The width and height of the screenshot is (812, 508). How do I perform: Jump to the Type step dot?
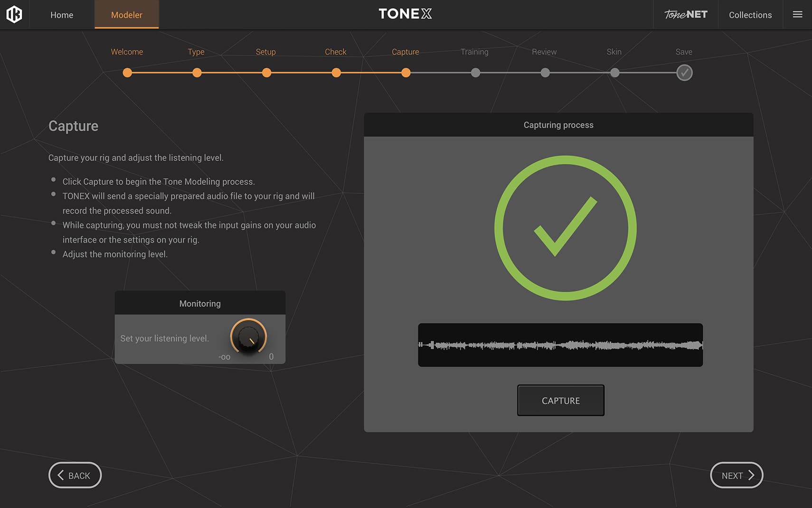tap(197, 73)
